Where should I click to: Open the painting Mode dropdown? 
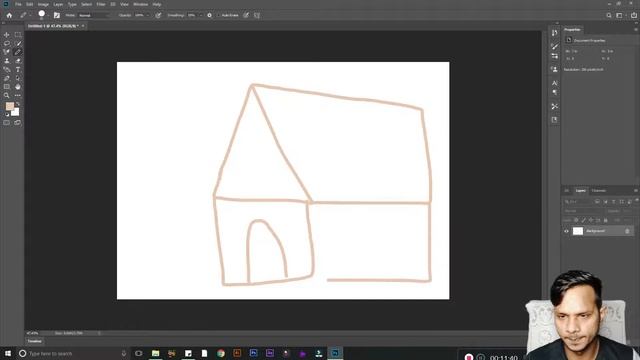94,16
